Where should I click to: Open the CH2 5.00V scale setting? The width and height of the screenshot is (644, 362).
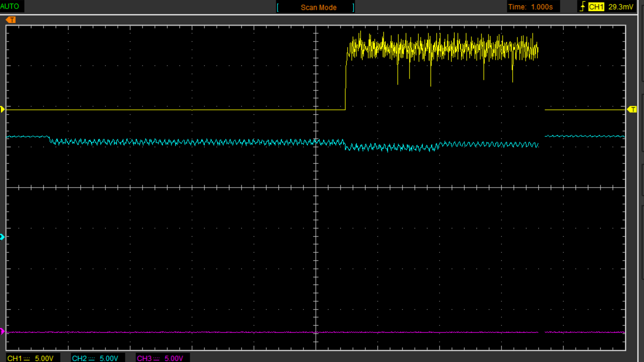click(109, 358)
